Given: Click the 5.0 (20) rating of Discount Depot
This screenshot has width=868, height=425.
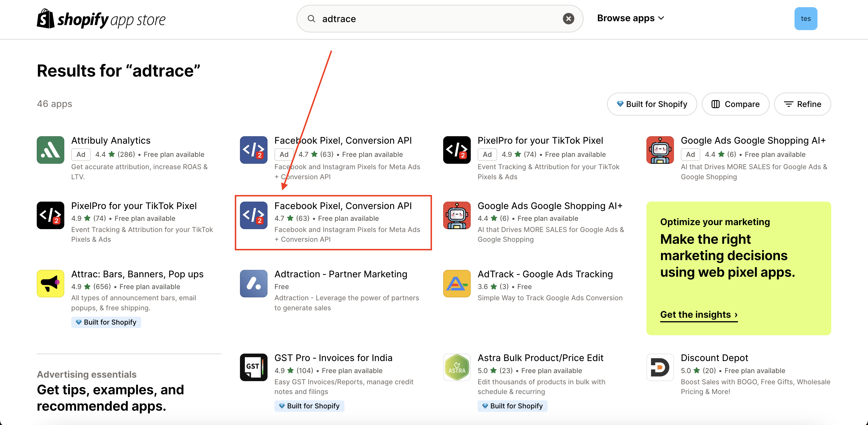Looking at the screenshot, I should [698, 371].
